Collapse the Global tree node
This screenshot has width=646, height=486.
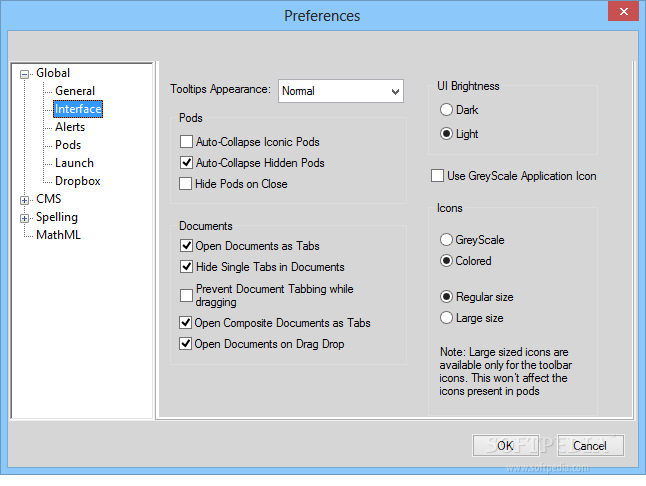coord(24,75)
